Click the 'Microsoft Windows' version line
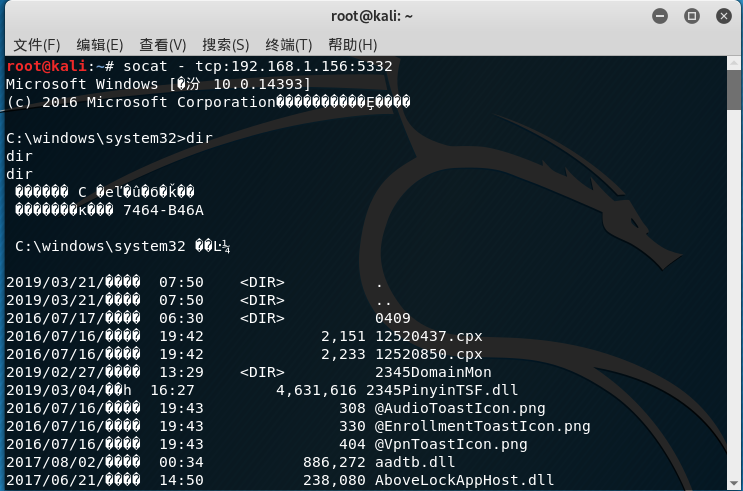The width and height of the screenshot is (743, 491). (158, 84)
